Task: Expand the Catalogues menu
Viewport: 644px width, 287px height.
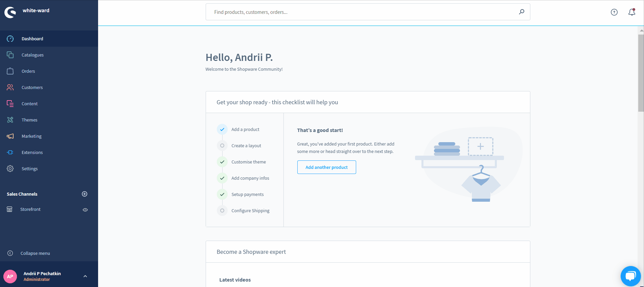Action: pos(32,55)
